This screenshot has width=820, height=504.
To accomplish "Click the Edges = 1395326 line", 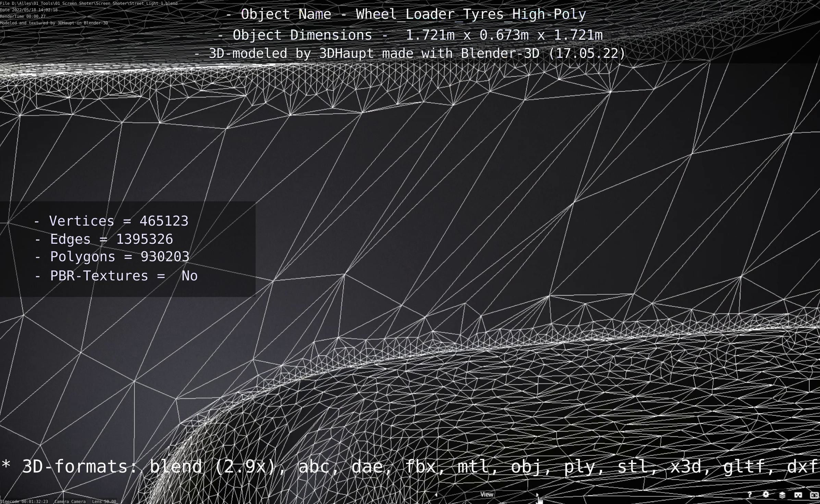I will pyautogui.click(x=104, y=239).
